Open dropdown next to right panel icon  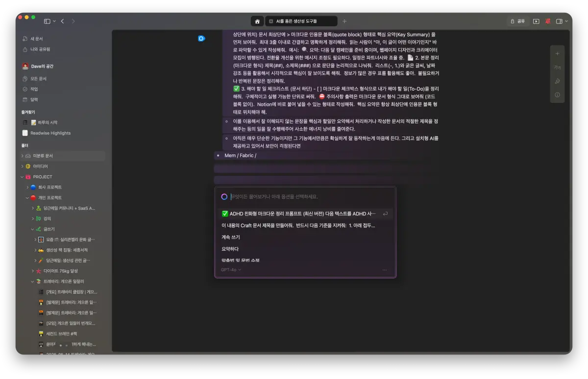pos(566,22)
